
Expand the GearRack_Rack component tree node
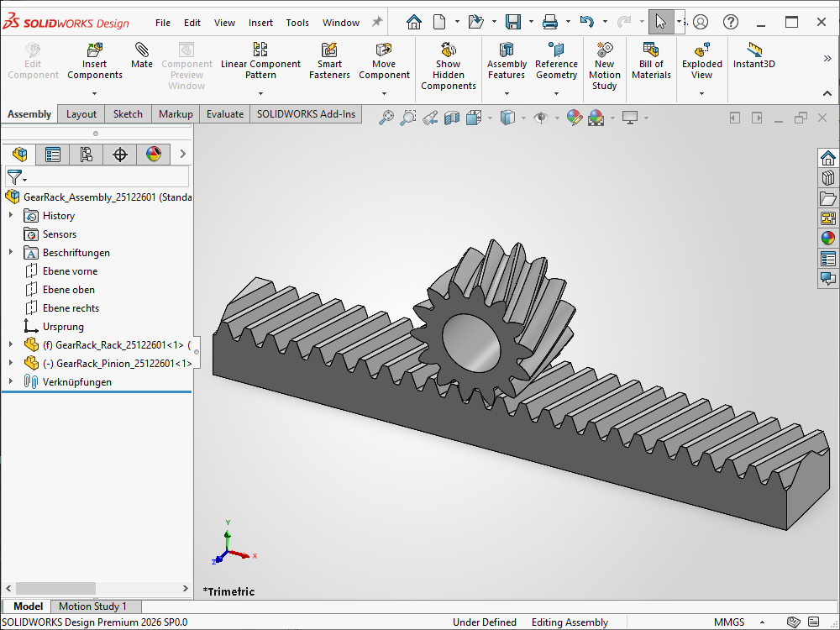coord(11,345)
